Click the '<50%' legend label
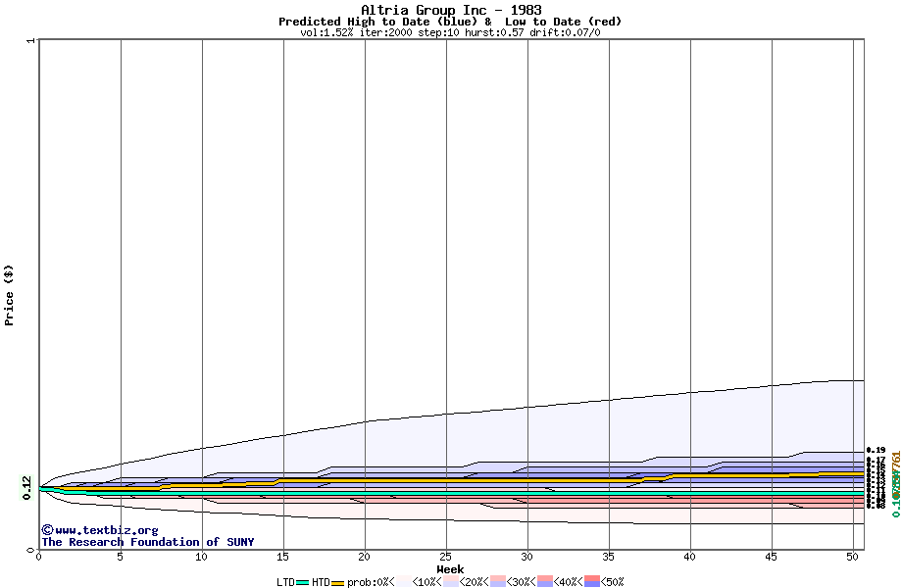Image resolution: width=902 pixels, height=588 pixels. click(x=613, y=582)
